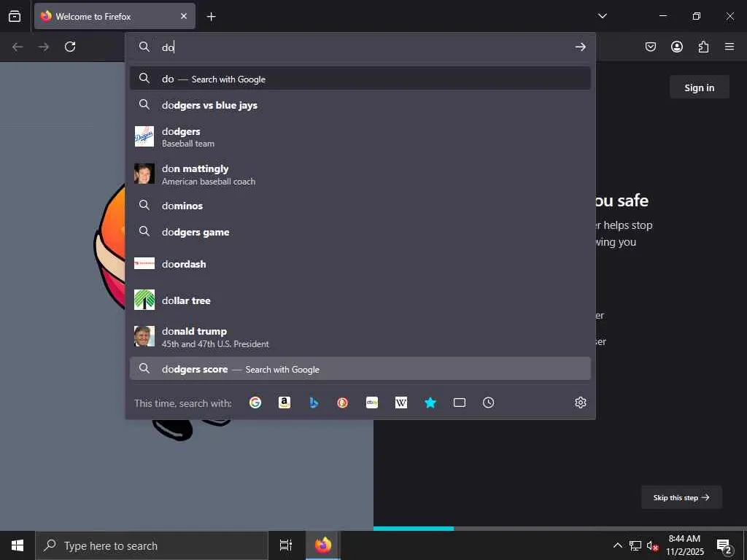Viewport: 747px width, 560px height.
Task: Search open tabs with the tab icon
Action: tap(460, 402)
